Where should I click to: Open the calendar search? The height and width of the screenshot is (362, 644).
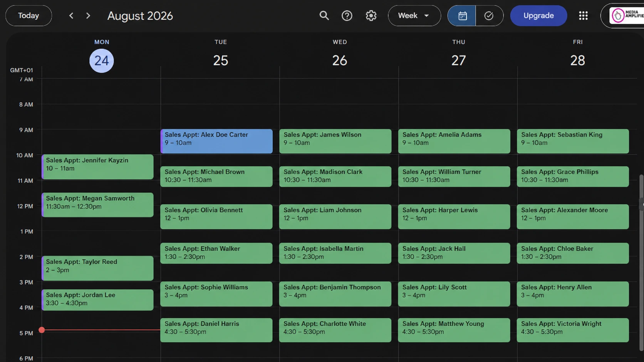point(324,16)
